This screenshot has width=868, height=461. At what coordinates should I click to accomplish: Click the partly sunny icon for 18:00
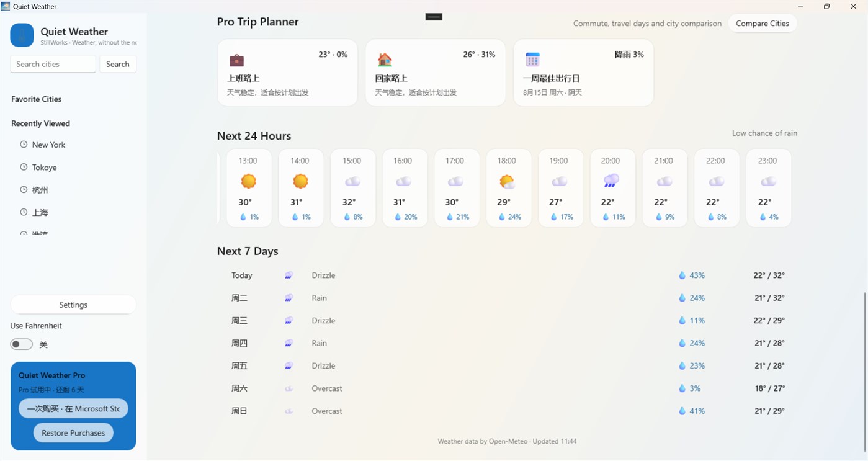tap(507, 181)
